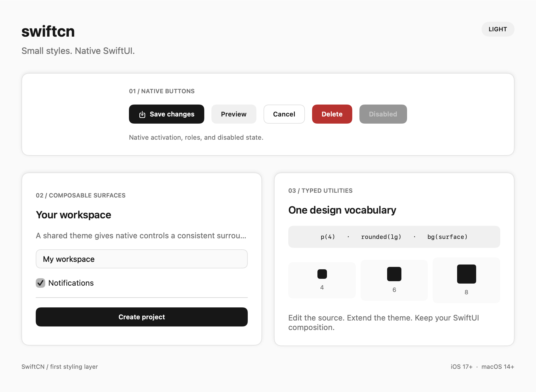Click the p(4) utility code

328,237
